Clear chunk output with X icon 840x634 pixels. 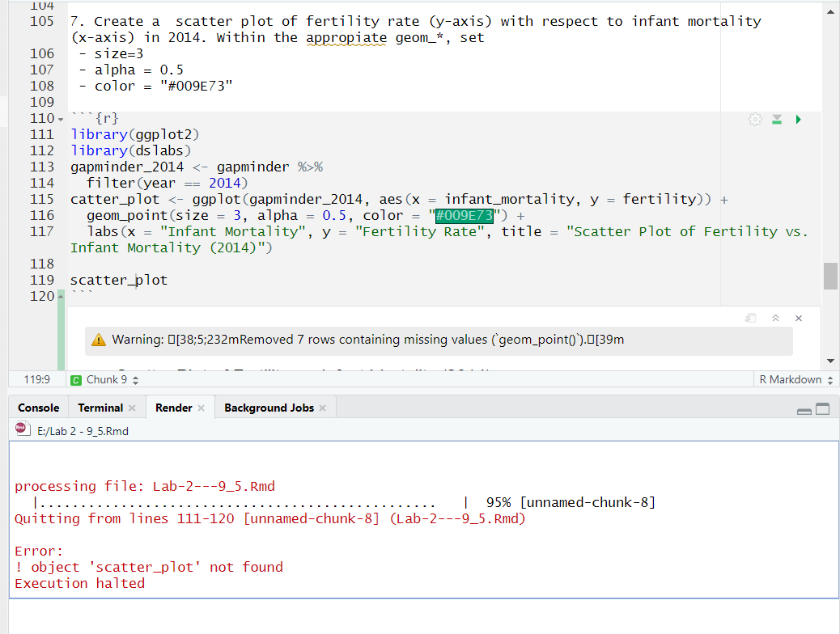coord(799,318)
